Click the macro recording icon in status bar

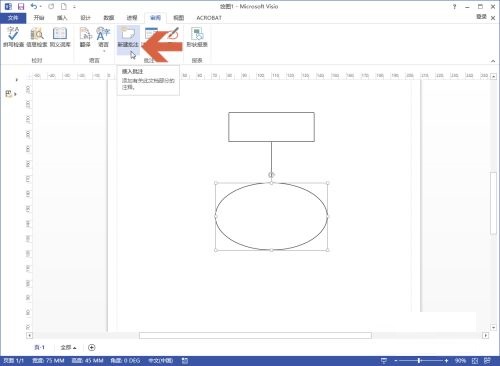[185, 361]
